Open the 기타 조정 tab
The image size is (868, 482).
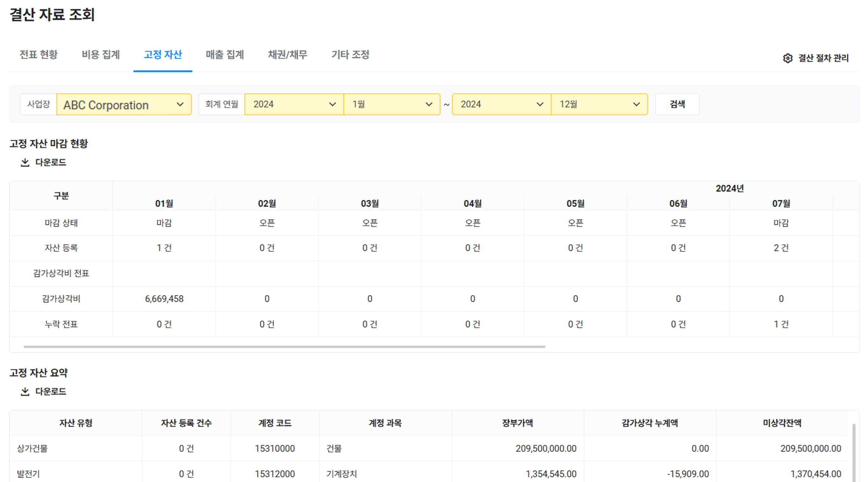(x=350, y=55)
